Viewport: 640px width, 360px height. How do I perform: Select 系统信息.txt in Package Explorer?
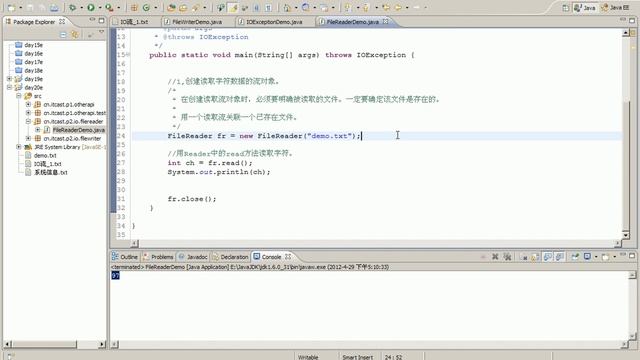tap(51, 172)
